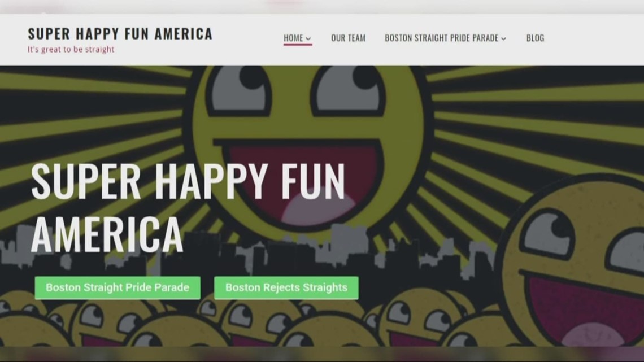Click the Super Happy Fun America site title in the header

point(120,34)
